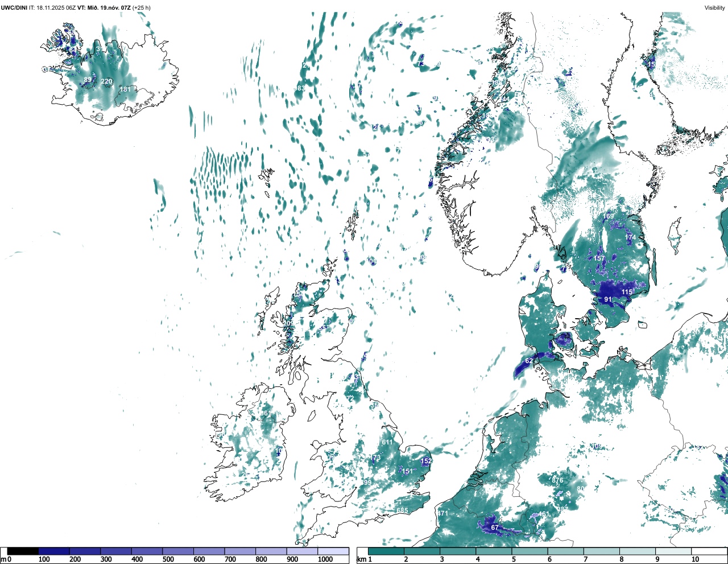Click the '181' visibility value over Iceland
This screenshot has width=728, height=564.
click(x=125, y=89)
